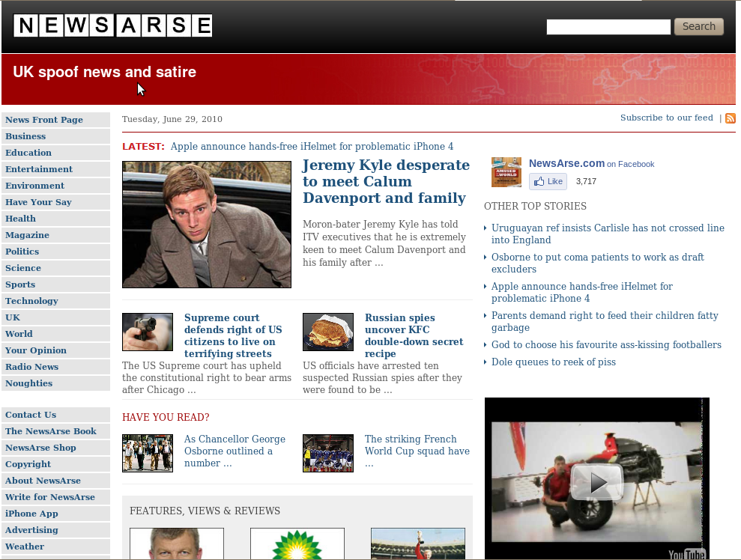
Task: Open the Technology section
Action: (x=55, y=301)
